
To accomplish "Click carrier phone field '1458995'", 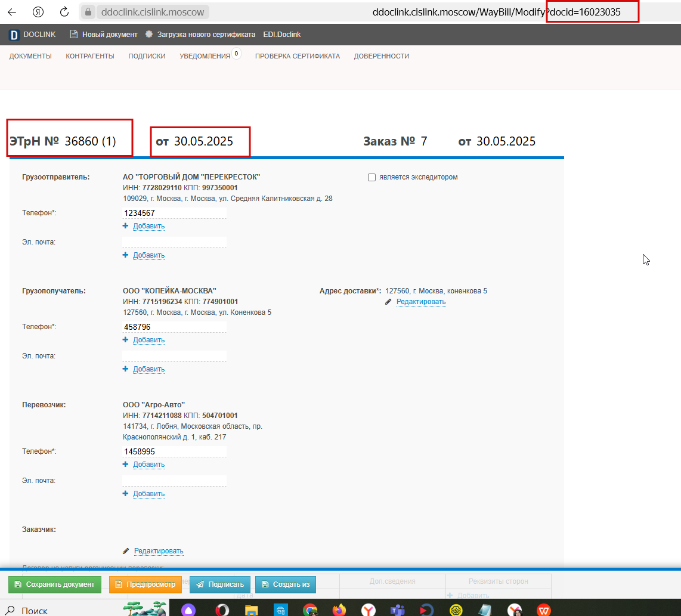I will click(x=174, y=451).
